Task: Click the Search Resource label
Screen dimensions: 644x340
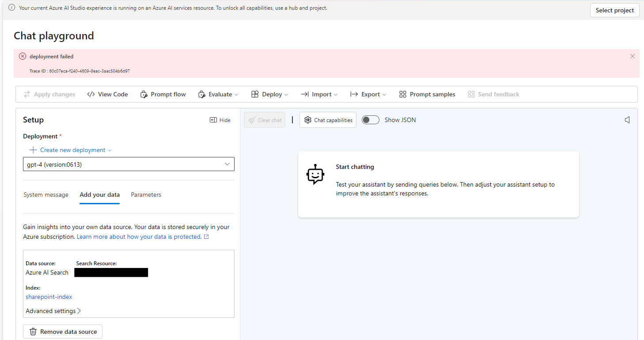Action: click(96, 263)
